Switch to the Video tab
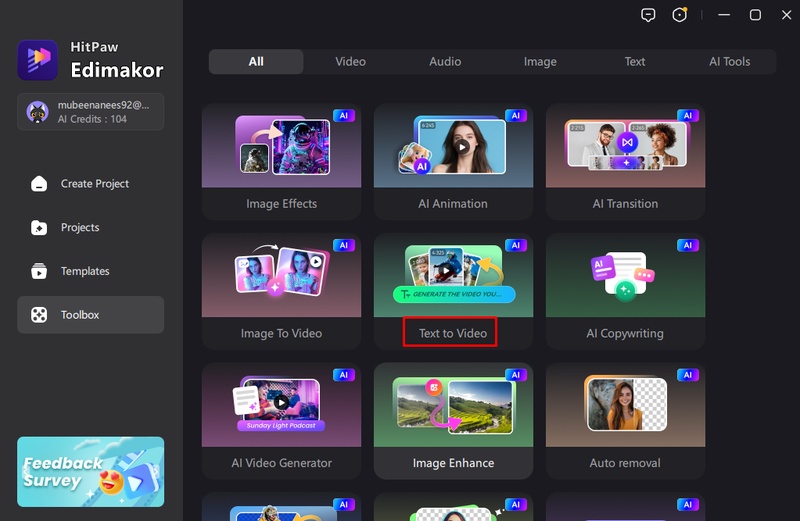This screenshot has height=521, width=800. (x=351, y=62)
